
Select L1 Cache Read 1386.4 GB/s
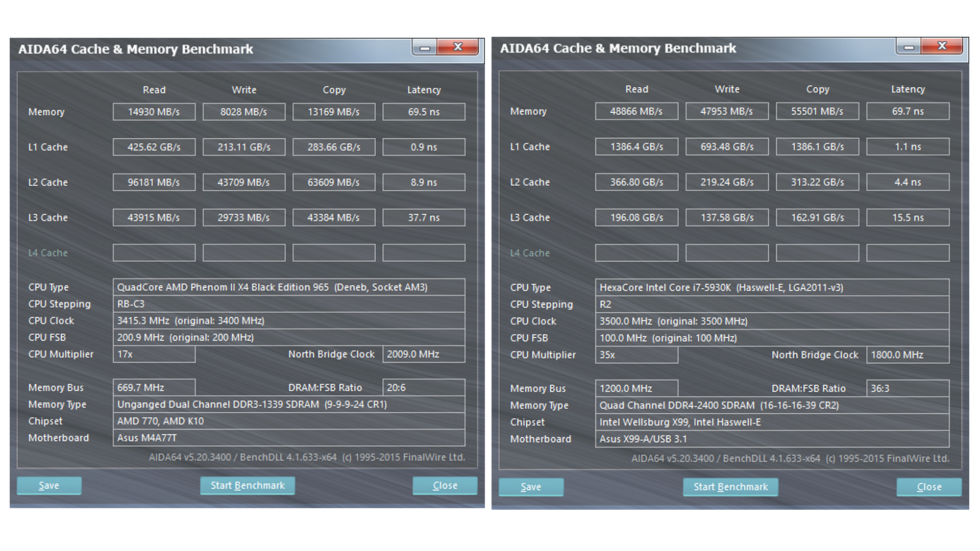click(636, 146)
